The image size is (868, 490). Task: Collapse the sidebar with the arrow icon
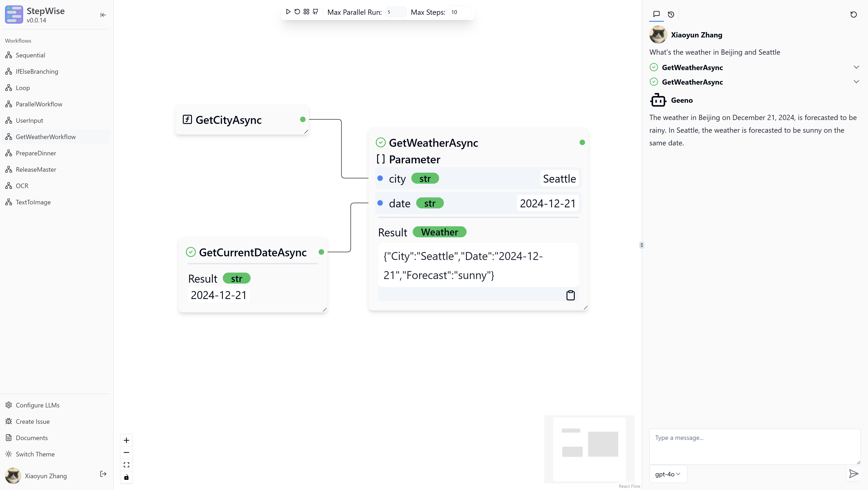point(103,15)
